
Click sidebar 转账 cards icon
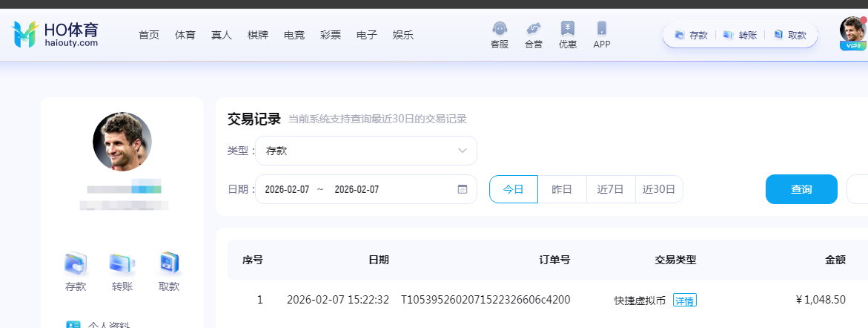(x=122, y=263)
